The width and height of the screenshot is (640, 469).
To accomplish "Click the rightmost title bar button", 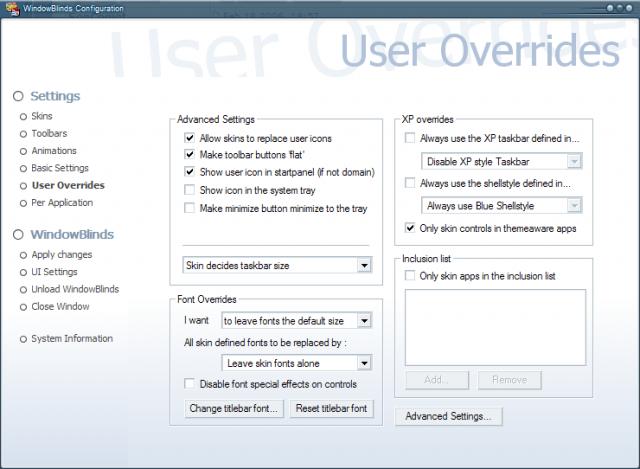I will (629, 8).
